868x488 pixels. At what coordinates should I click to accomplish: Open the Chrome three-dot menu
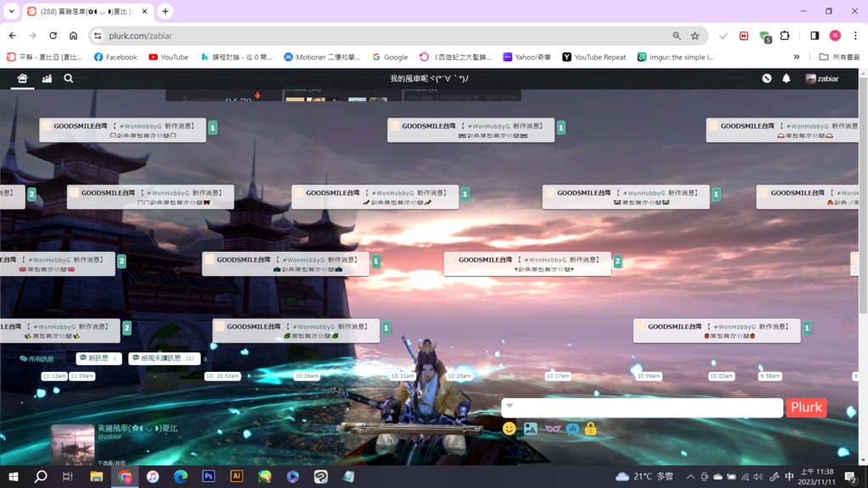[x=855, y=36]
